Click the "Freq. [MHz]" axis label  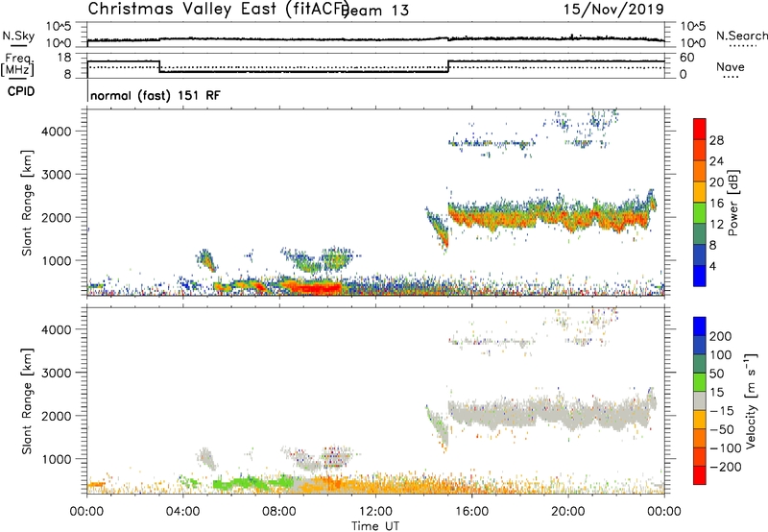18,64
